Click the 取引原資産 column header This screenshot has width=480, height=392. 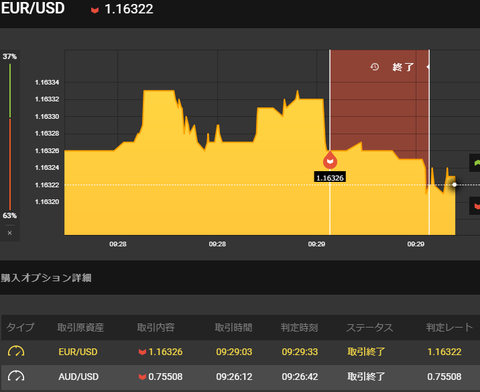tap(81, 327)
